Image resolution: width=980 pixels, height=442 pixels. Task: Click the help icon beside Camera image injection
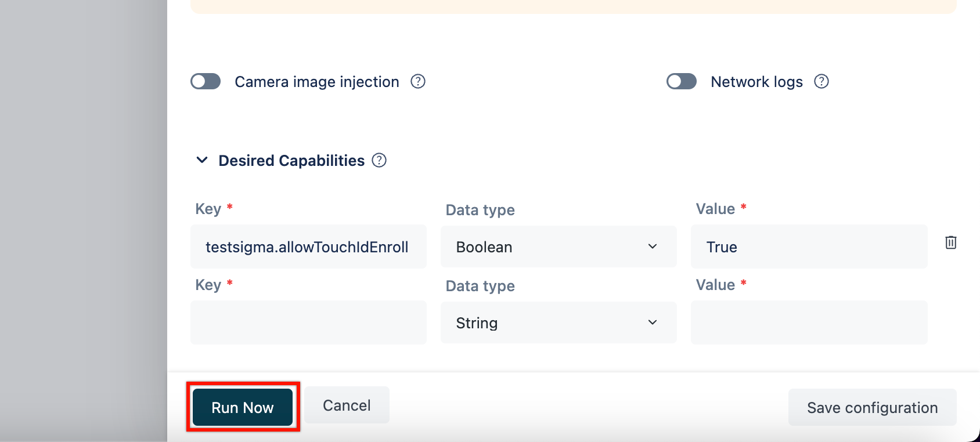(418, 81)
